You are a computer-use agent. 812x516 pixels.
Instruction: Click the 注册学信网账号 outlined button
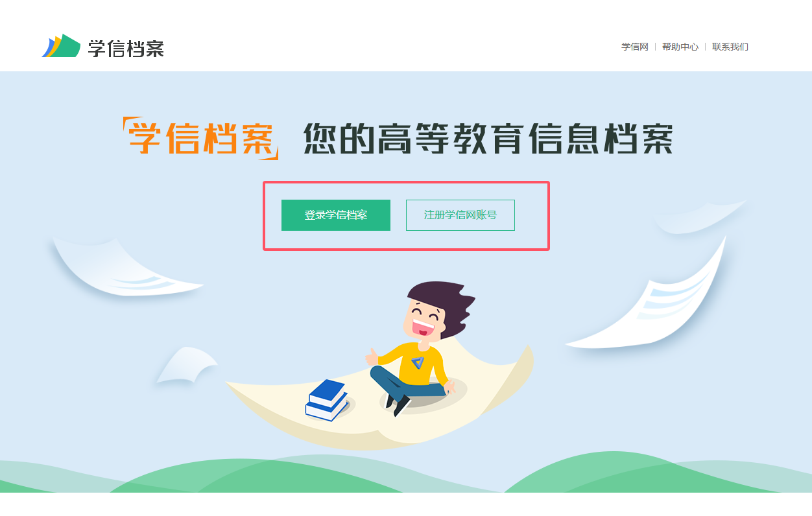[460, 215]
